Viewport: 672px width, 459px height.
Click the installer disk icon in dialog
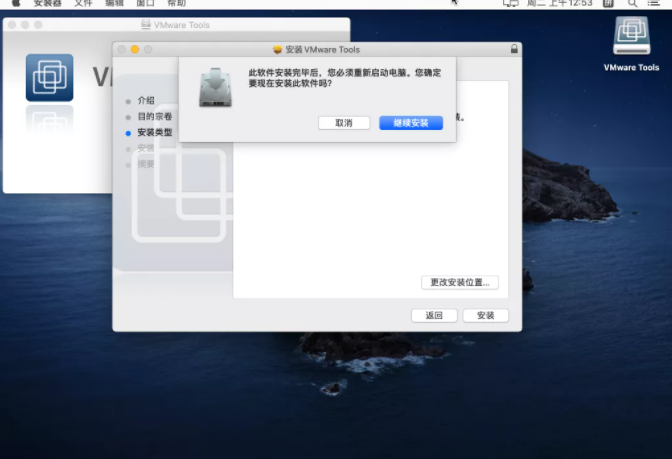point(215,87)
